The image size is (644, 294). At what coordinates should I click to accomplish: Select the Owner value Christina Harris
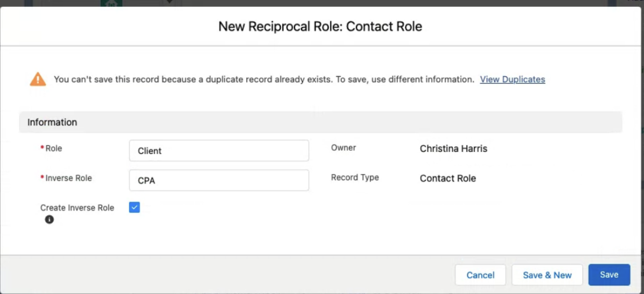pyautogui.click(x=453, y=149)
